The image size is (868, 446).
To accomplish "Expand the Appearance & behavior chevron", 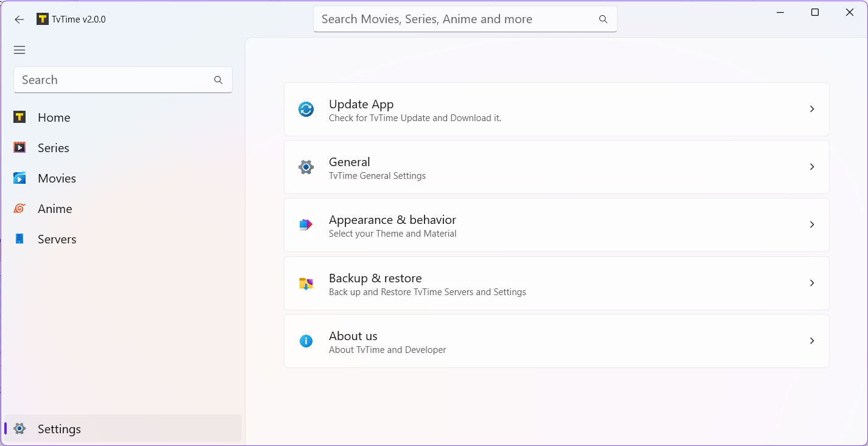I will 812,225.
